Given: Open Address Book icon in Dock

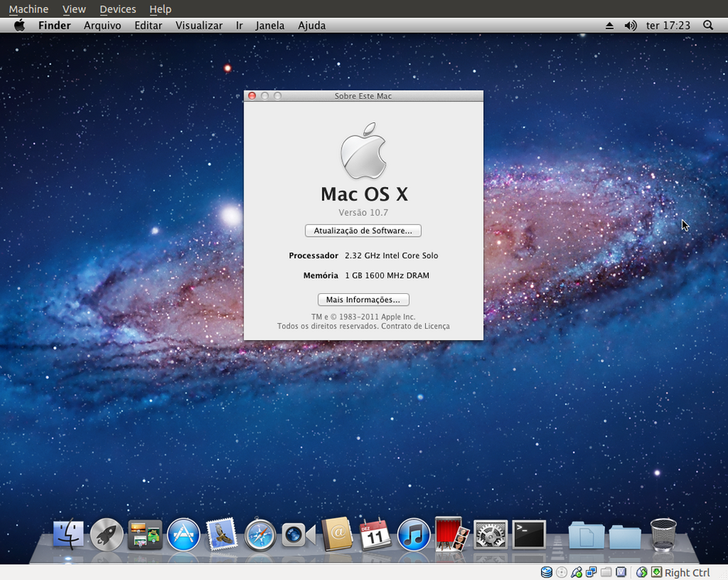Looking at the screenshot, I should [x=337, y=534].
